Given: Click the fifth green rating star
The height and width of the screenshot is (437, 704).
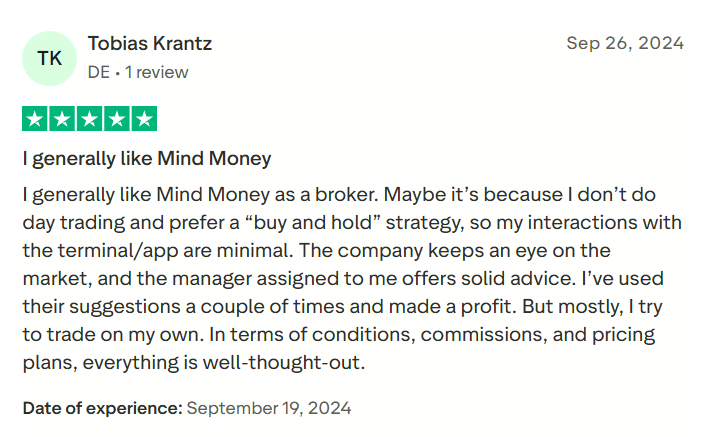Looking at the screenshot, I should (143, 119).
